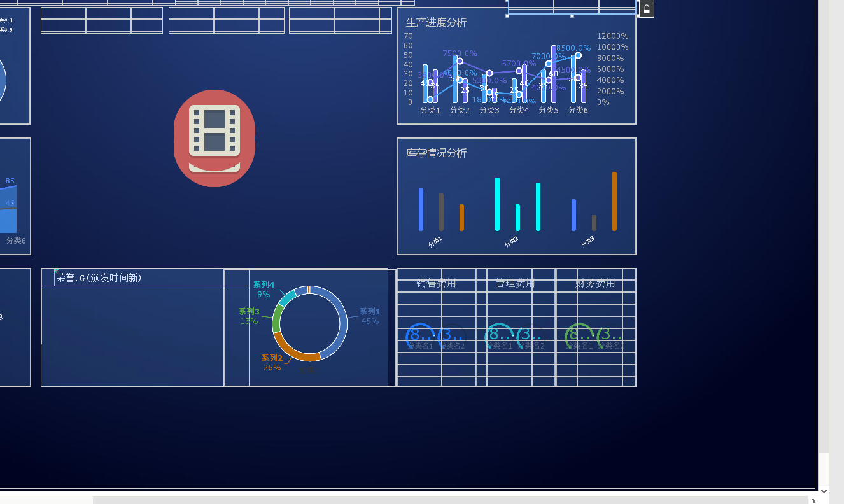Click the 70 value on primary axis
Image resolution: width=844 pixels, height=504 pixels.
pos(408,36)
